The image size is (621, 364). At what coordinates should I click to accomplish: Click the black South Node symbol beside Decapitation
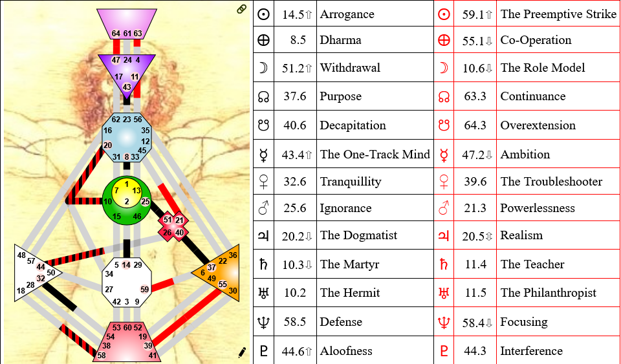pos(263,125)
